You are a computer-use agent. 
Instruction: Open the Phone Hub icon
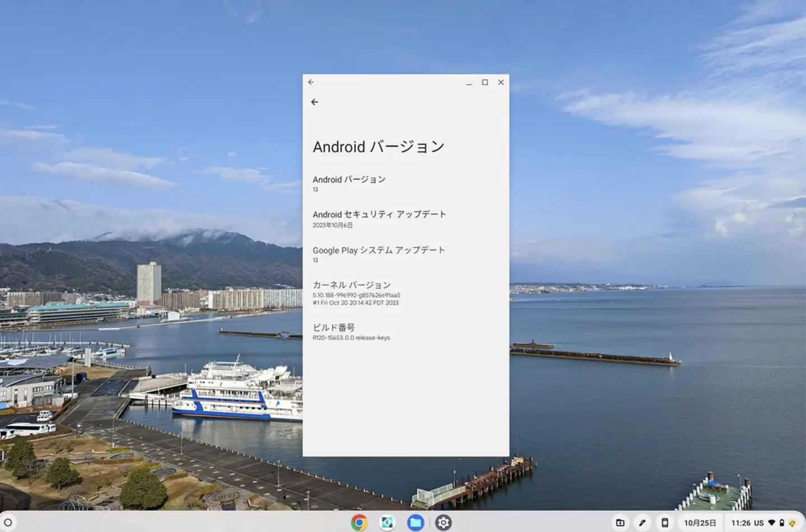pos(664,523)
